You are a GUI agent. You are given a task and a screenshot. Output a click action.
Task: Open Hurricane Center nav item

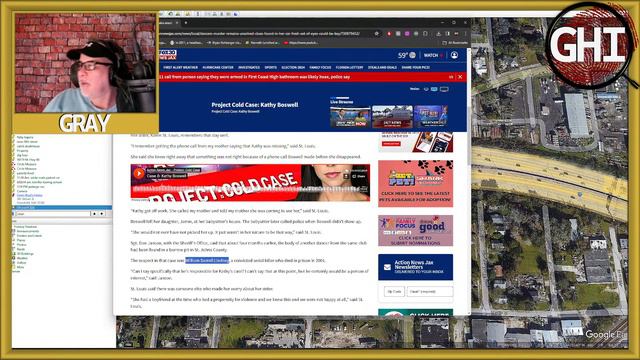coord(218,67)
